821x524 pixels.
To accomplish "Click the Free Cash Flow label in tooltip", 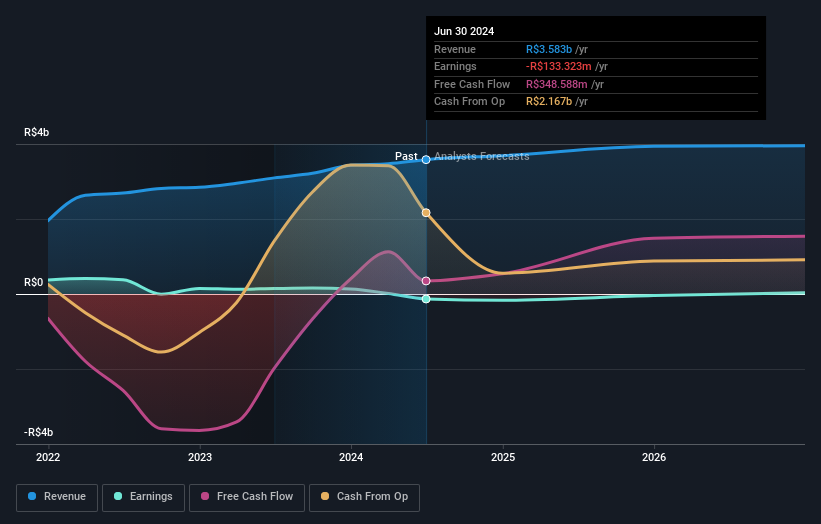I will (472, 84).
